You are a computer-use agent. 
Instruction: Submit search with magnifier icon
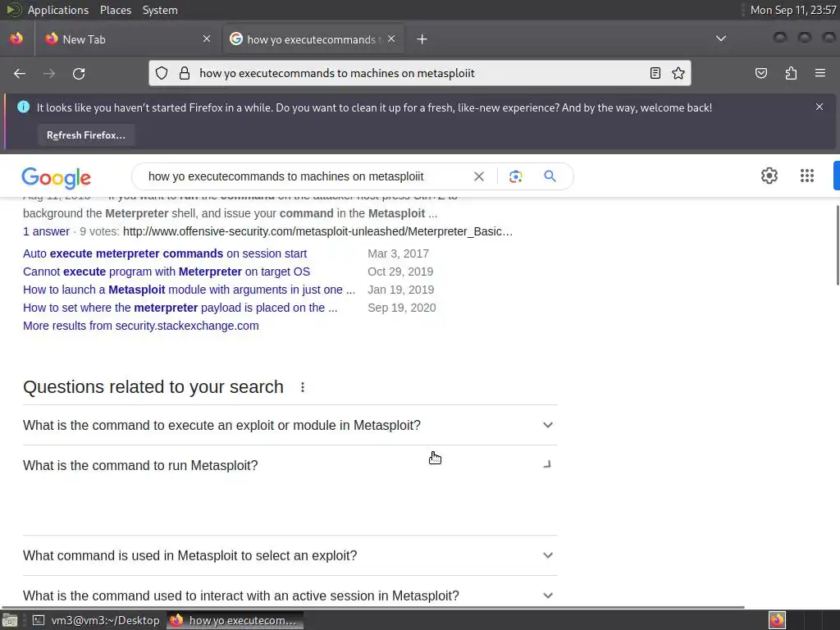(x=550, y=176)
